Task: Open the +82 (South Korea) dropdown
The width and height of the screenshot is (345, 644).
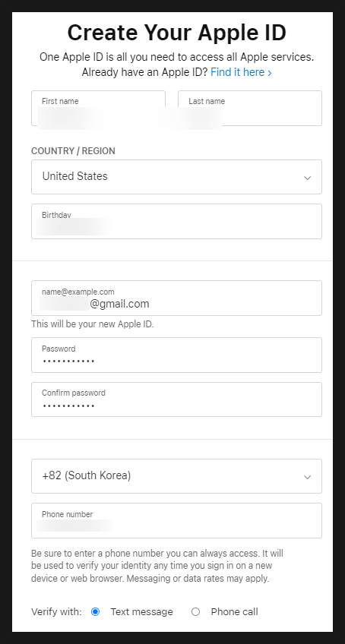Action: pyautogui.click(x=176, y=476)
